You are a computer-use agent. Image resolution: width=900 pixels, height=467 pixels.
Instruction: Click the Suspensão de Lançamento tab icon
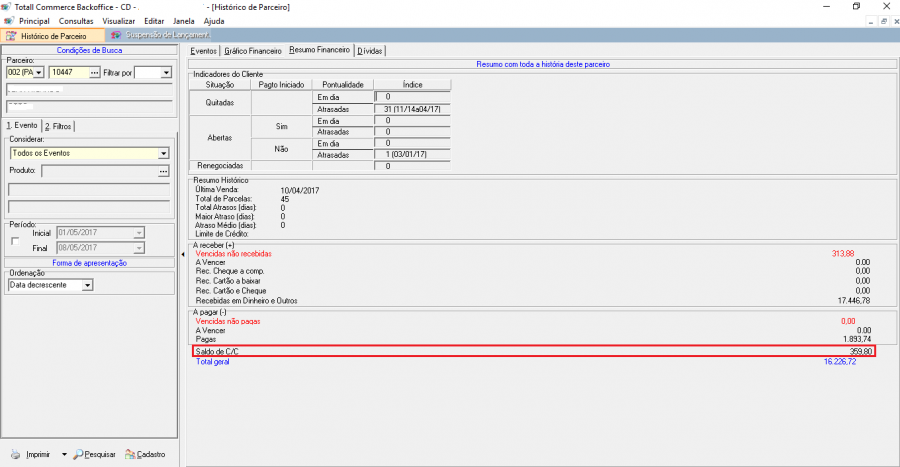[117, 35]
